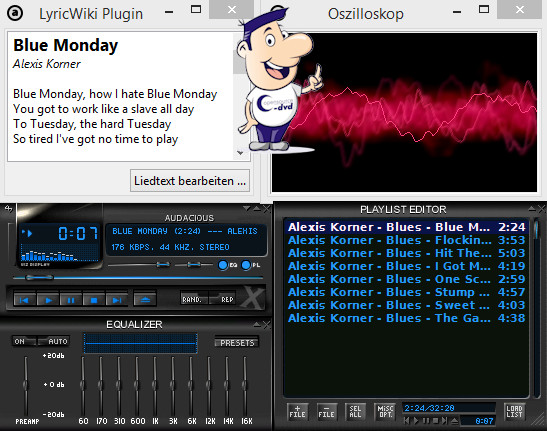Click the LyricWiki lyrics scrollbar down arrow
Image resolution: width=547 pixels, height=431 pixels.
pos(240,153)
